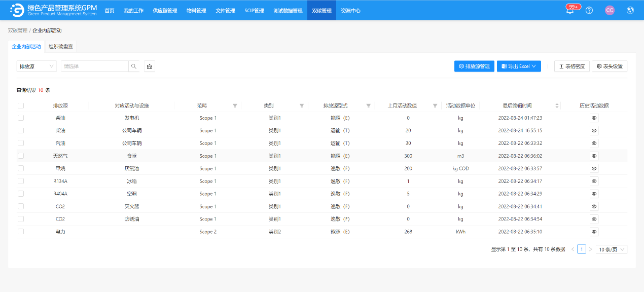The width and height of the screenshot is (644, 292).
Task: Check the select-all checkbox in table header
Action: coord(21,105)
